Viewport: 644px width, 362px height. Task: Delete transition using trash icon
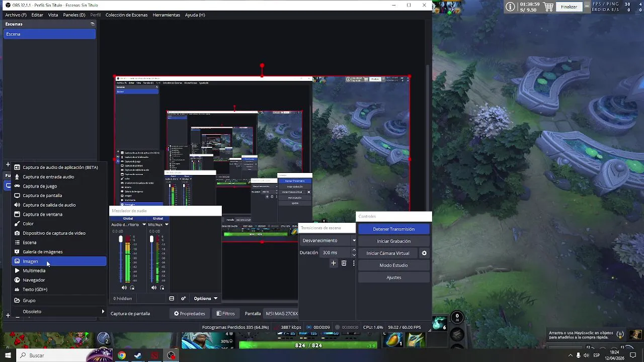[344, 263]
